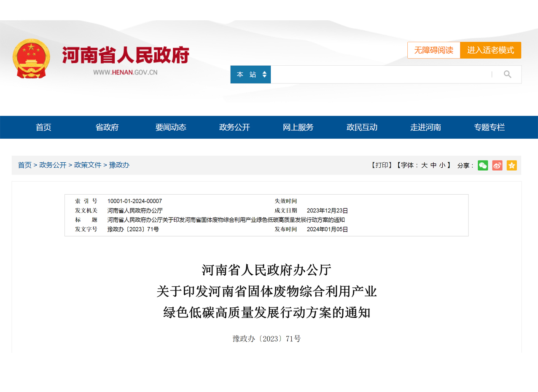
Task: Click the 成文日期 value 2023年12月23日
Action: click(x=327, y=210)
